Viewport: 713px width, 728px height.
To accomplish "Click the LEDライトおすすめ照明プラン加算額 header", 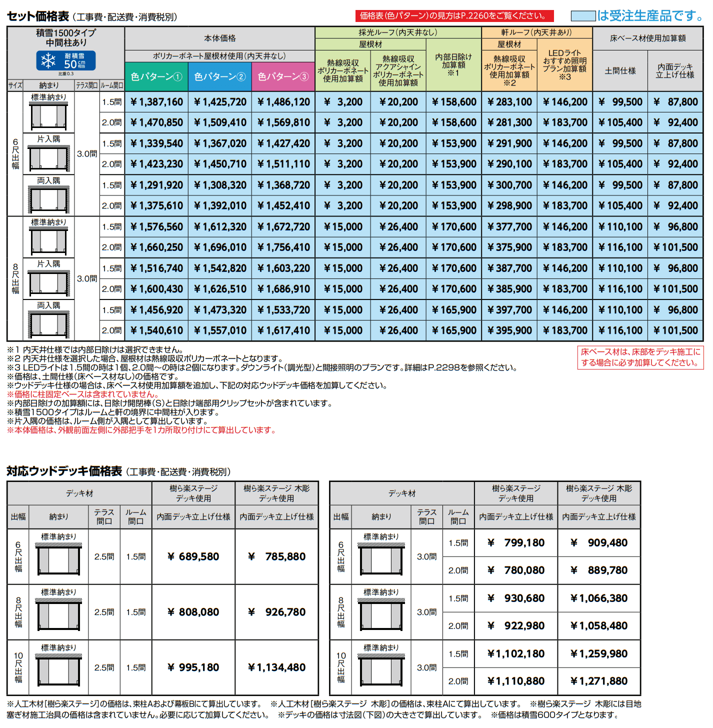I will 565,65.
